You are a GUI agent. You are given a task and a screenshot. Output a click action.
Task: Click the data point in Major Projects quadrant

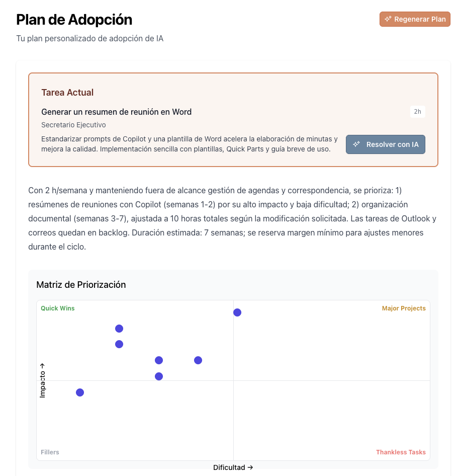[x=237, y=312]
